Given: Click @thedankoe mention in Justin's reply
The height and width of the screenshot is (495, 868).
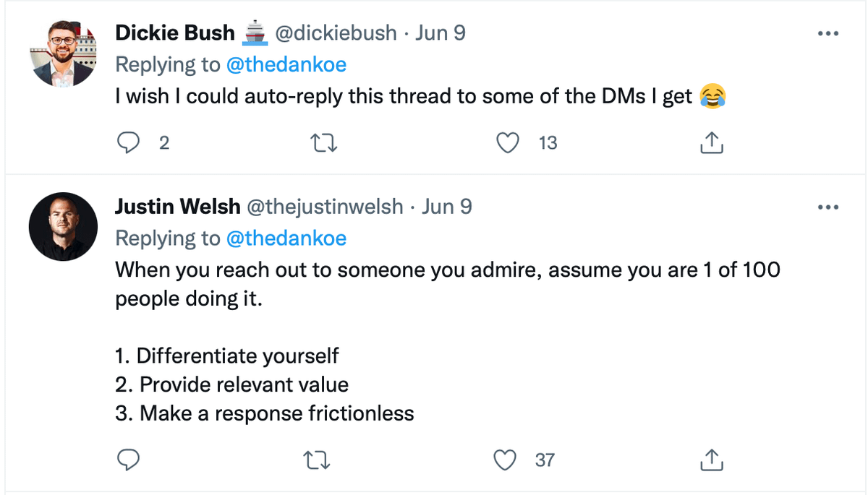Looking at the screenshot, I should [x=286, y=238].
